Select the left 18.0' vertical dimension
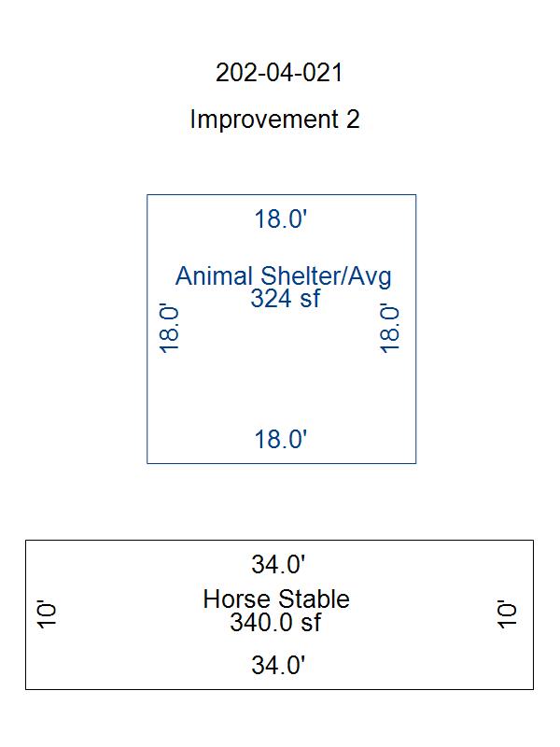The height and width of the screenshot is (747, 560). [x=169, y=329]
